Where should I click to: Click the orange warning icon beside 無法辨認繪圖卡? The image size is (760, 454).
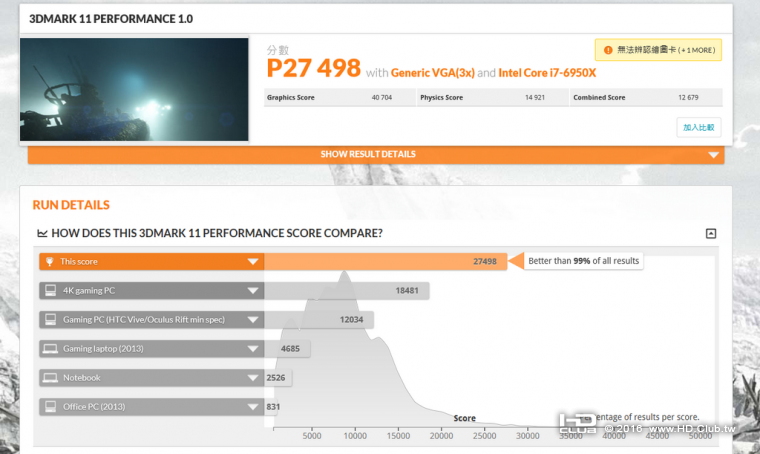pyautogui.click(x=606, y=49)
